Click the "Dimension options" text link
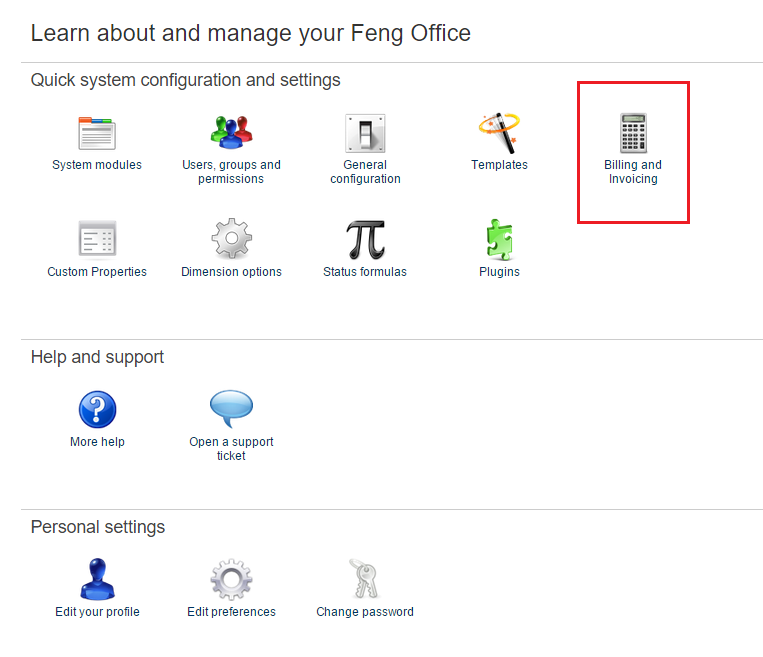 coord(231,272)
